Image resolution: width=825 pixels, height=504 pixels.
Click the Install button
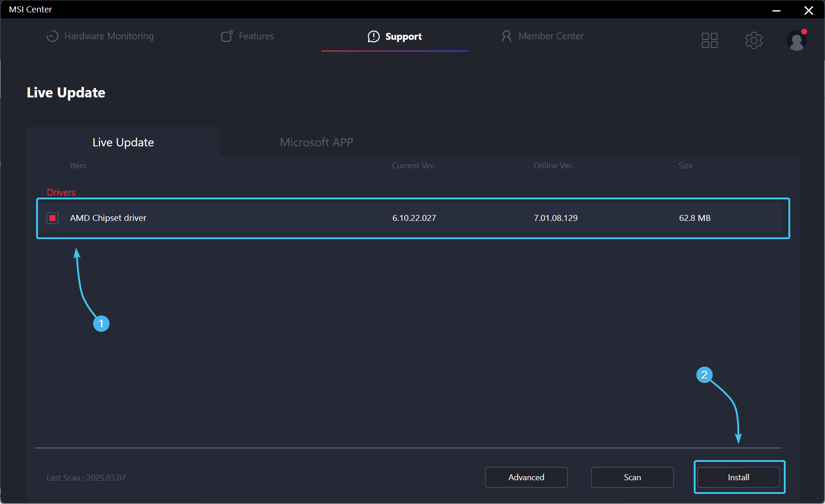coord(739,477)
